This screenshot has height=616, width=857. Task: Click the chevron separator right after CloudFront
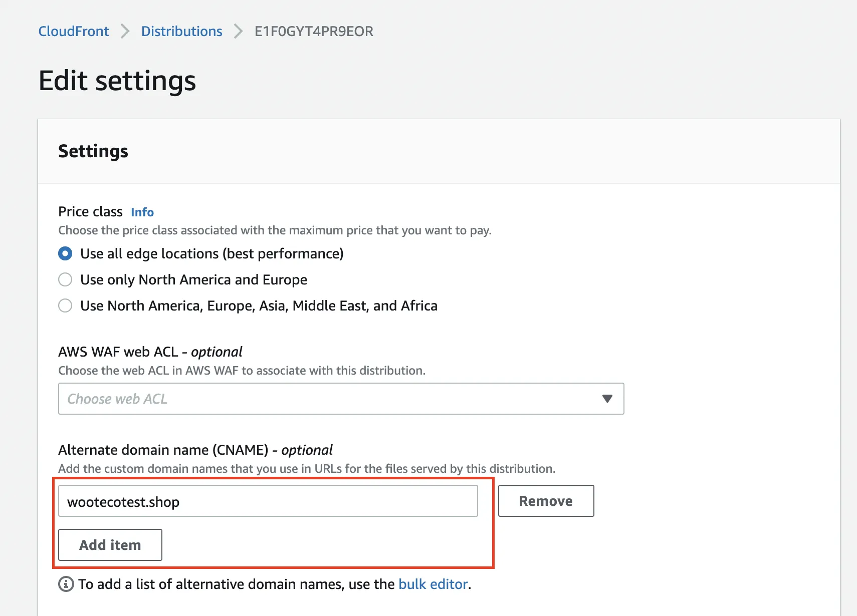point(125,32)
